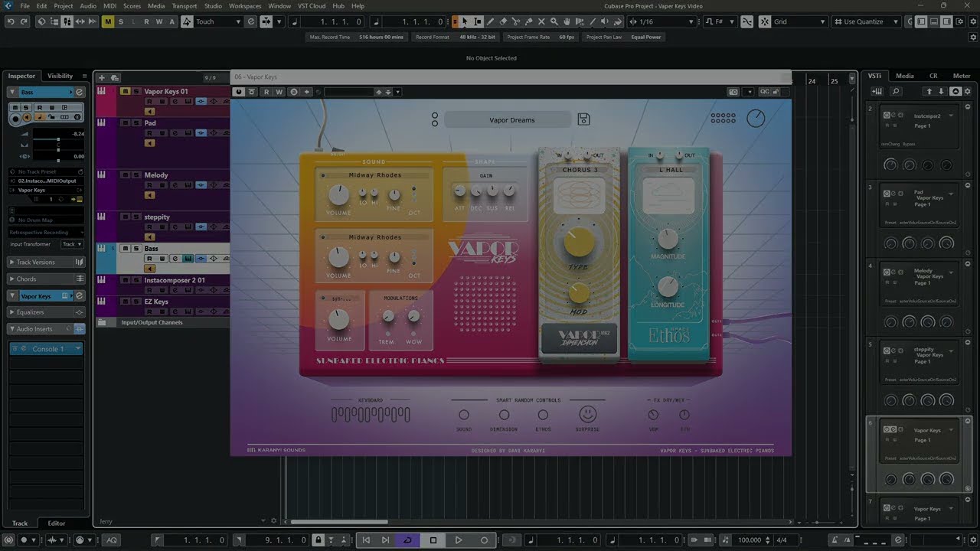Undo the last action in toolbar

[x=11, y=21]
